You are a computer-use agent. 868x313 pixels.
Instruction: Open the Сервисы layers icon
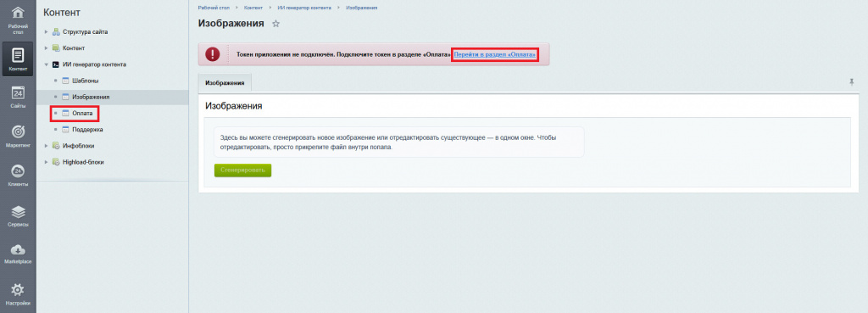coord(18,211)
